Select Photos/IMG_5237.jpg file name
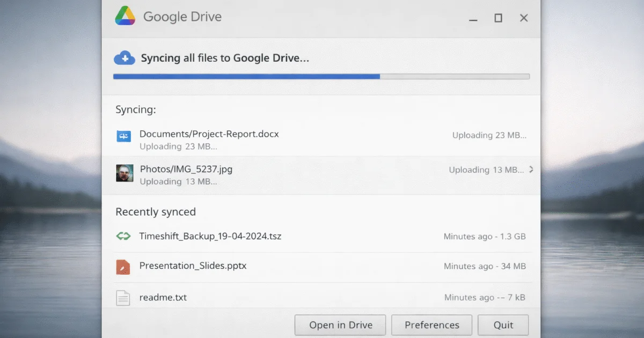The height and width of the screenshot is (338, 644). (x=186, y=169)
